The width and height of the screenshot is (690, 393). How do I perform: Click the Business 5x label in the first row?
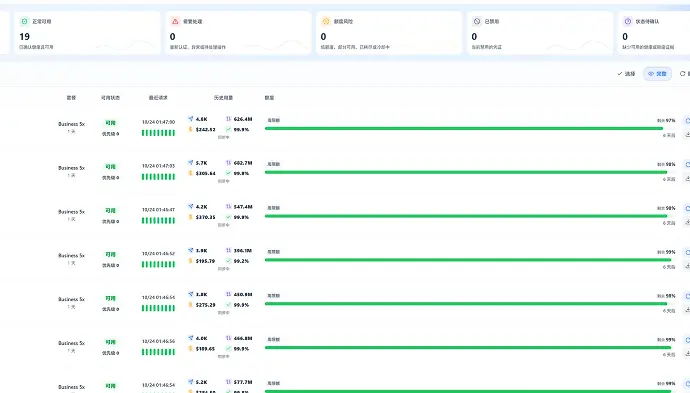[x=71, y=124]
